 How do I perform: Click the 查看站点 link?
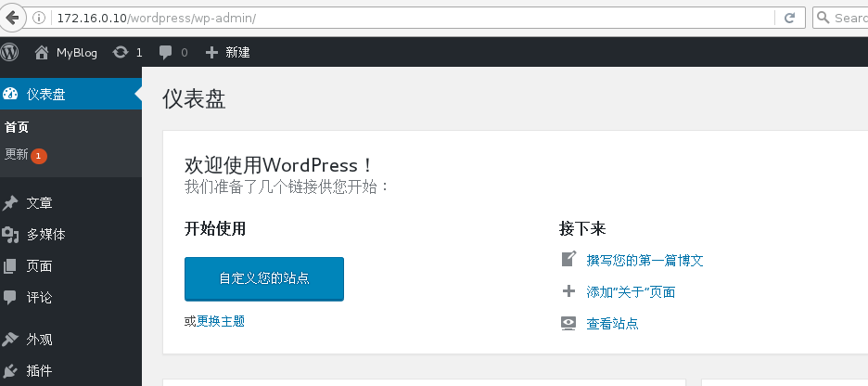tap(612, 324)
